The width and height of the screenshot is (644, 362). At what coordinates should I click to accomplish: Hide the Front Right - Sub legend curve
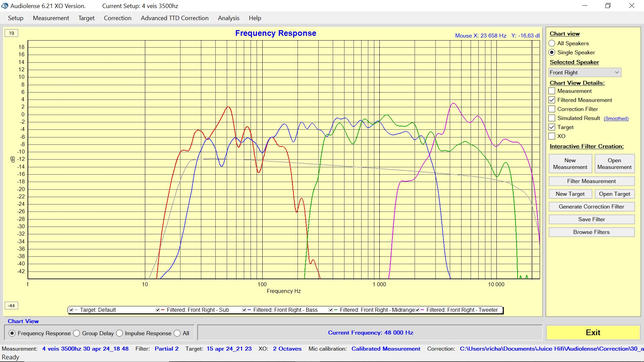click(158, 310)
